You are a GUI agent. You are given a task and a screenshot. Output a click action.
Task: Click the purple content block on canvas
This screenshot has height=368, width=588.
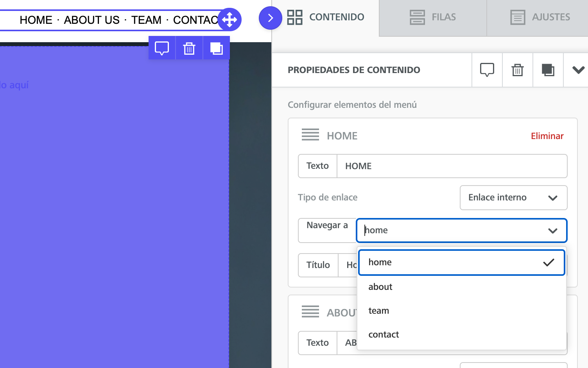(114, 207)
